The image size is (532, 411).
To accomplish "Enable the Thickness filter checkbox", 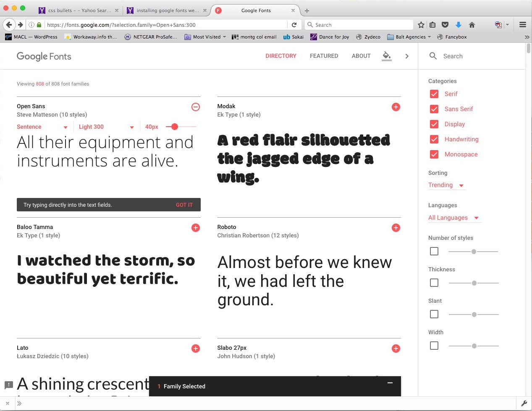I will pos(434,283).
